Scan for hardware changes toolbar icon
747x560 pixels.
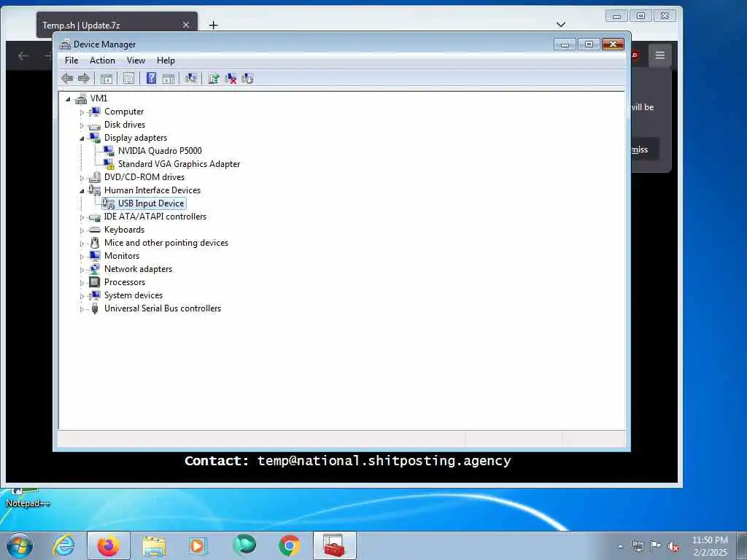191,79
